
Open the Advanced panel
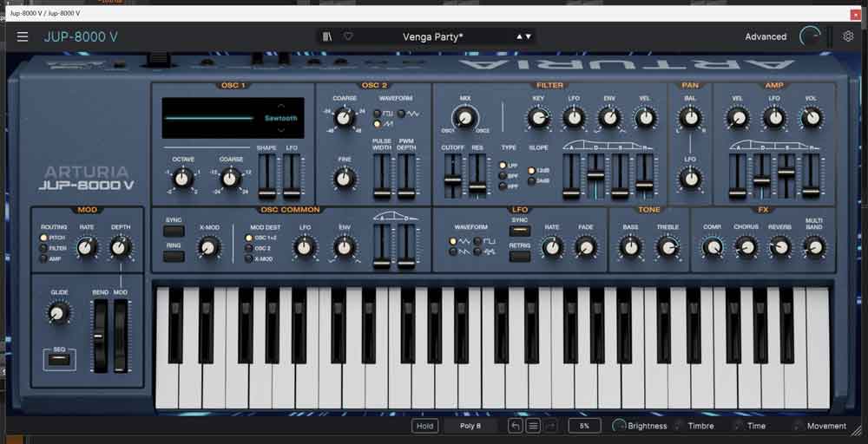click(765, 36)
